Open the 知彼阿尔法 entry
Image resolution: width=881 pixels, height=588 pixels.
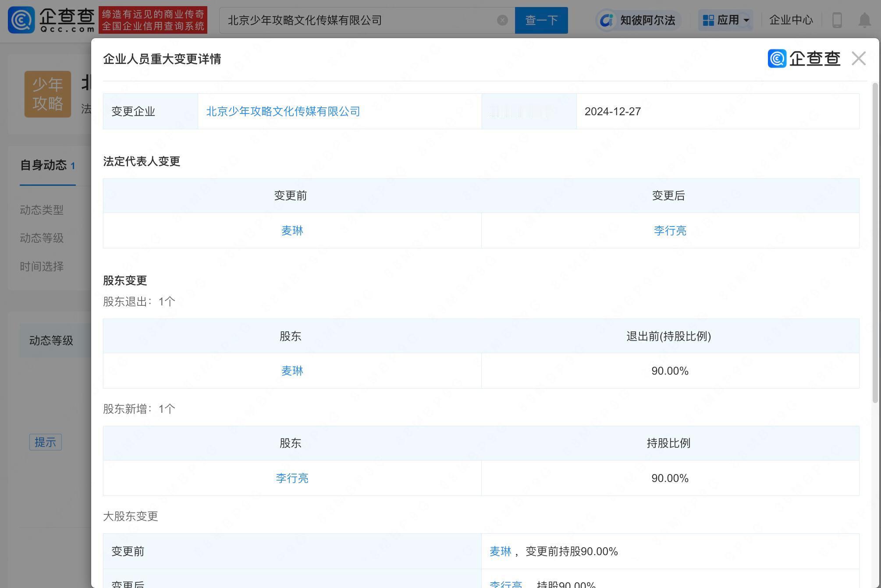click(x=639, y=20)
